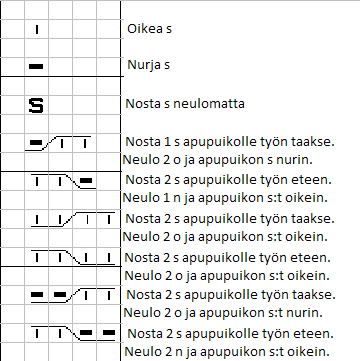
Task: Select the Nosta s neulomatta text
Action: coord(185,104)
